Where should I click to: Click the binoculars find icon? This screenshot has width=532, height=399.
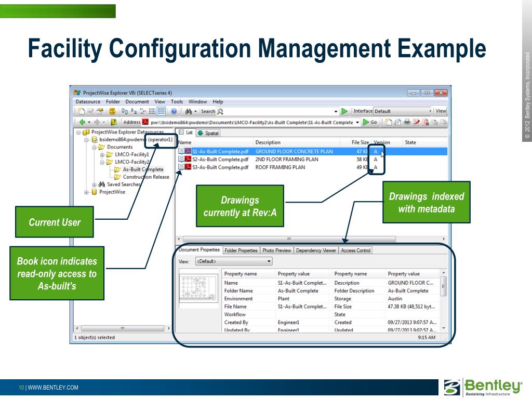188,111
